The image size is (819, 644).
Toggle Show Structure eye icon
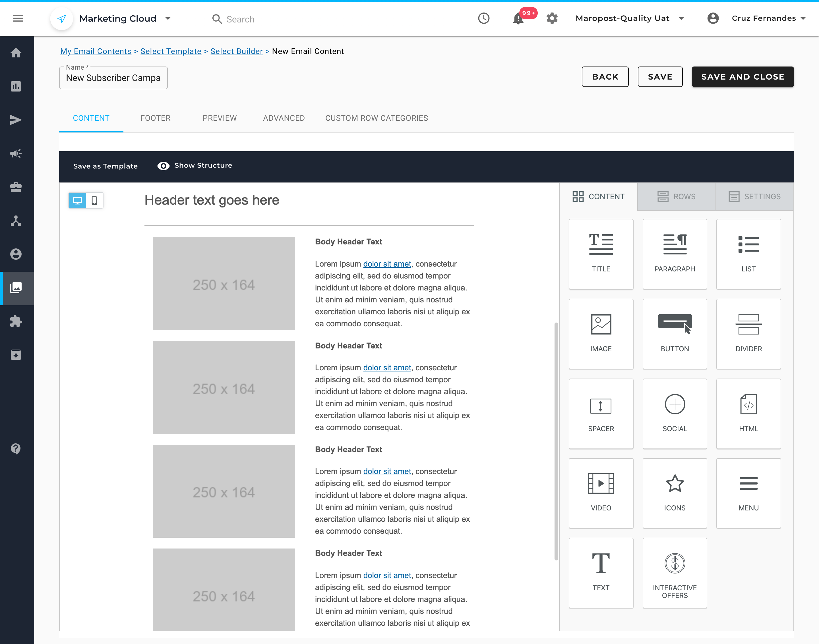(163, 166)
